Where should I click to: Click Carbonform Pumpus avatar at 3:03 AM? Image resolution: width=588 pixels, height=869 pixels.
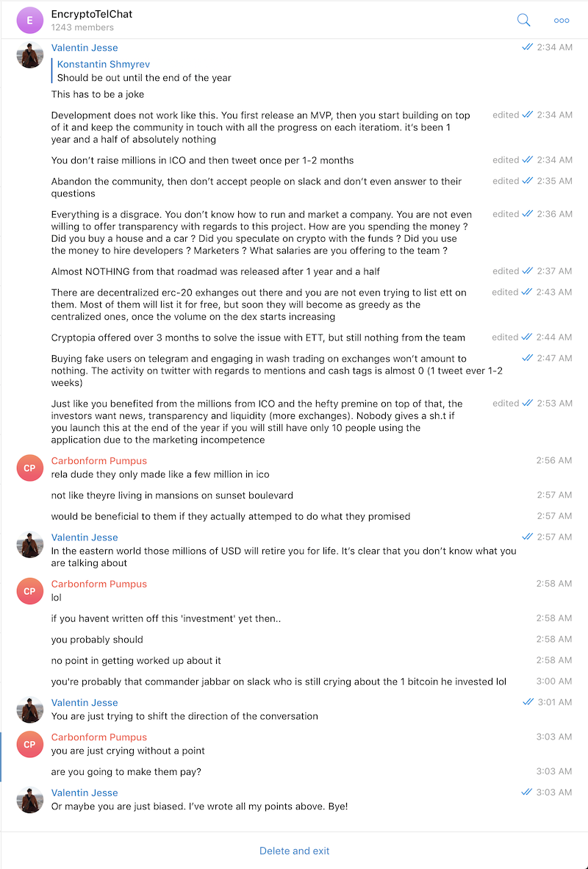coord(30,744)
